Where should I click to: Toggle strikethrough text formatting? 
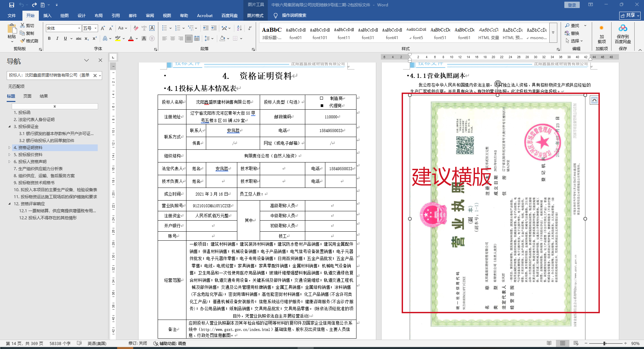pos(79,38)
